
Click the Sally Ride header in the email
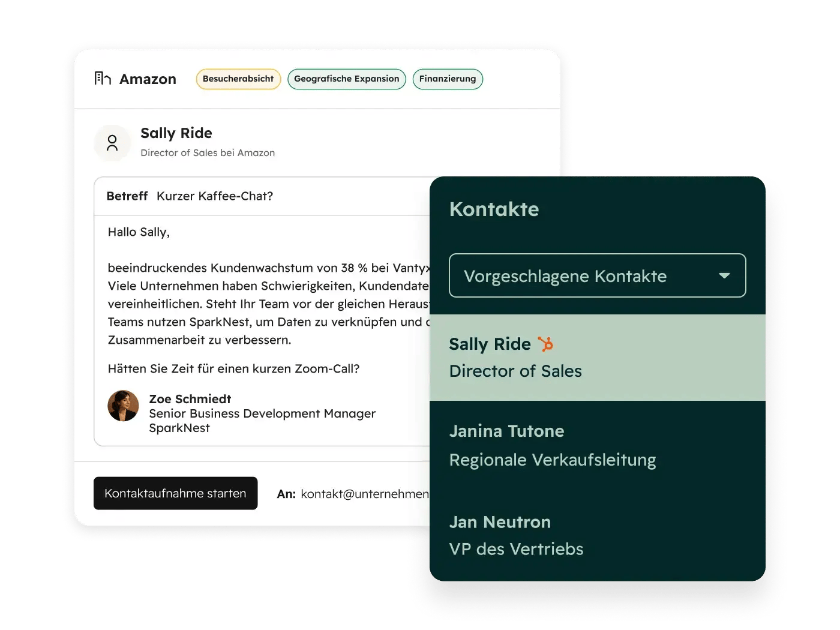176,133
